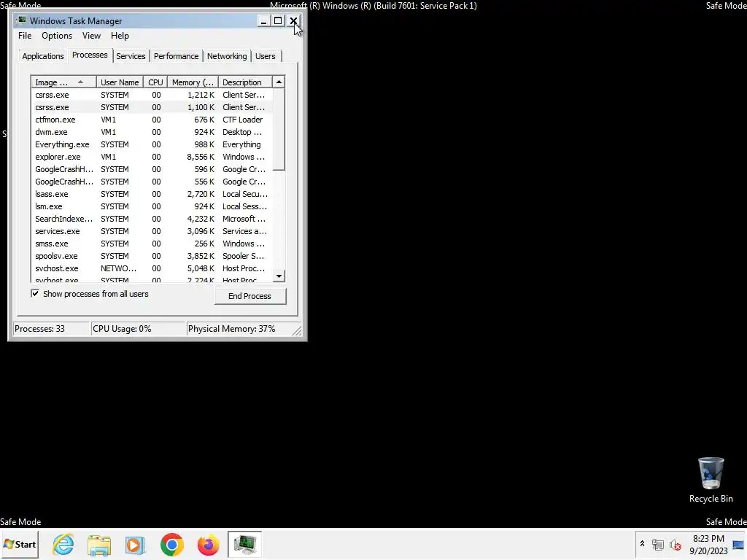Select the ctfmon.exe process row
This screenshot has width=747, height=560.
pos(152,120)
